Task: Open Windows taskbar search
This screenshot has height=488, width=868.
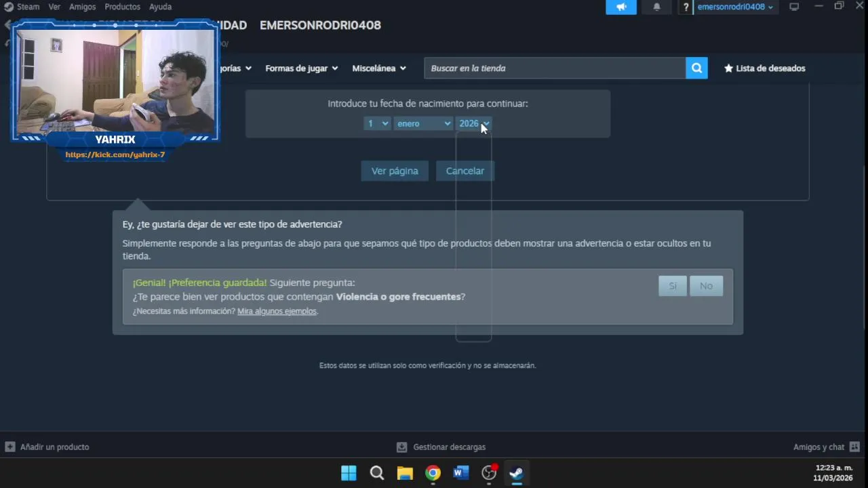Action: tap(377, 473)
